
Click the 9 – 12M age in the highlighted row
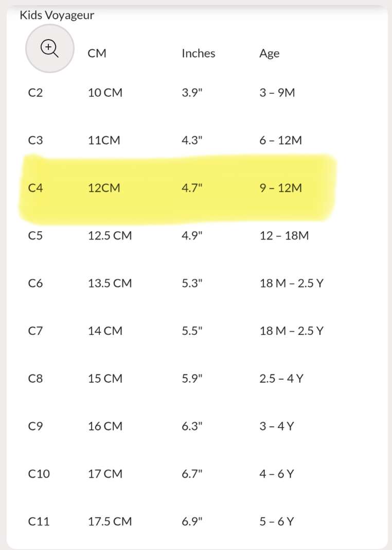coord(280,188)
